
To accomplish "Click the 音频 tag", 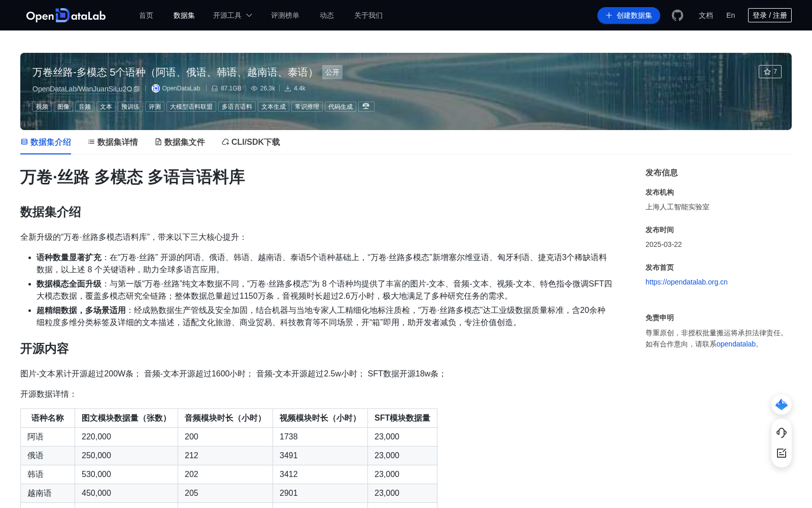I will [85, 107].
